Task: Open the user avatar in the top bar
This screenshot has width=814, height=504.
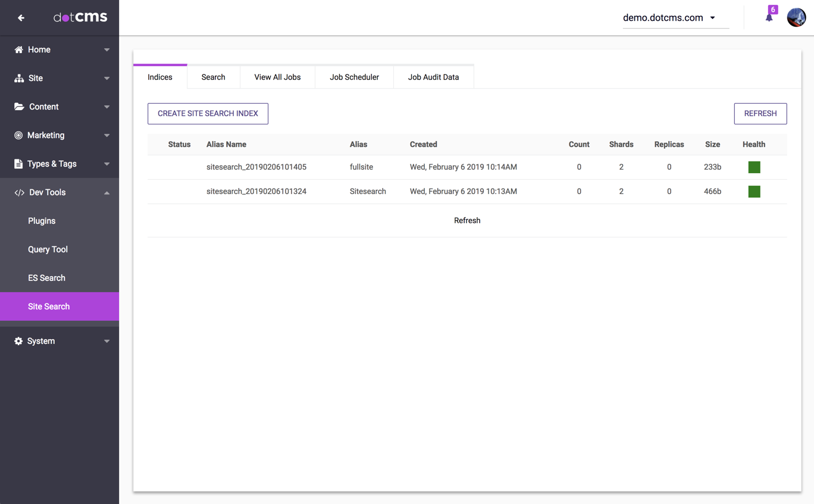Action: click(x=796, y=17)
